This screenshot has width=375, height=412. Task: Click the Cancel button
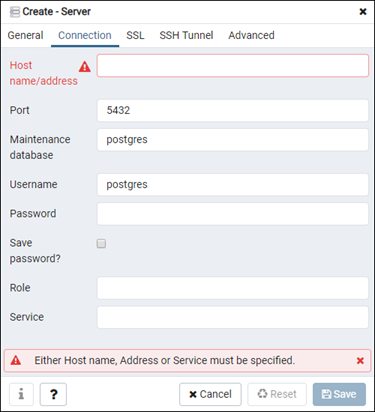point(210,394)
